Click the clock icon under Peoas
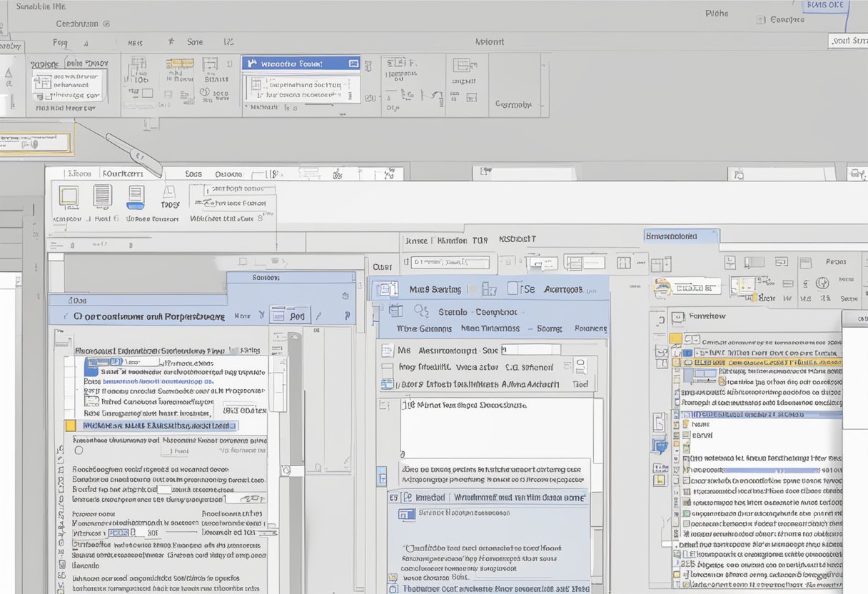 click(822, 282)
